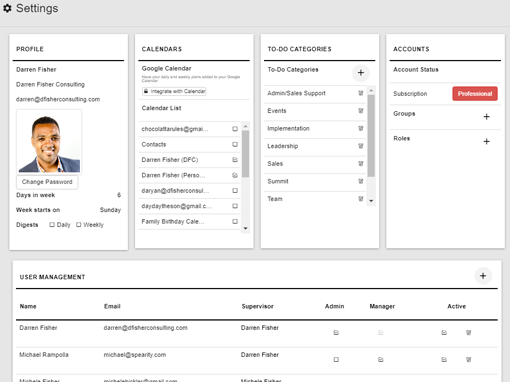Click the Active column header
The image size is (510, 382).
[456, 306]
